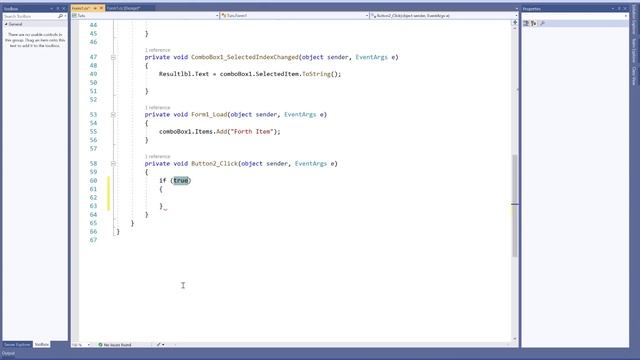Collapse the ComboBox1_SelectedIndexChanged method outline
The image size is (640, 360).
[113, 57]
